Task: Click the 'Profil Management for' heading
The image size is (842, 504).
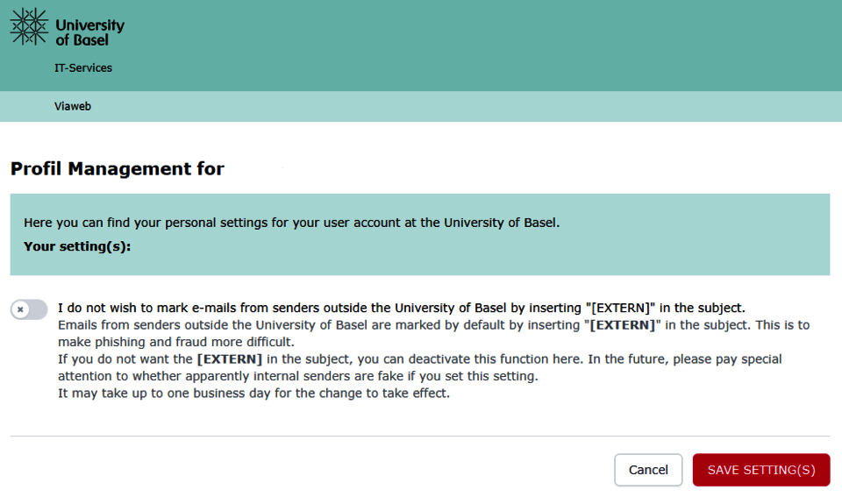Action: click(117, 168)
